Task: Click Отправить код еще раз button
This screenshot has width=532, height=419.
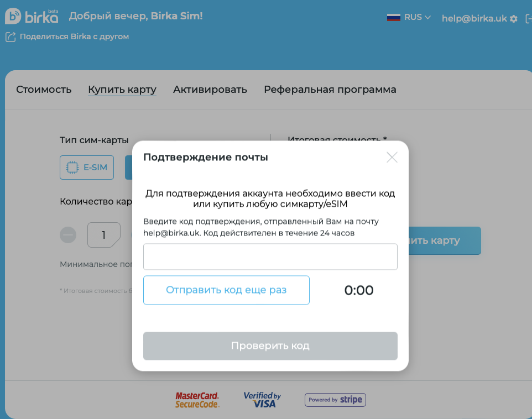Action: [226, 290]
